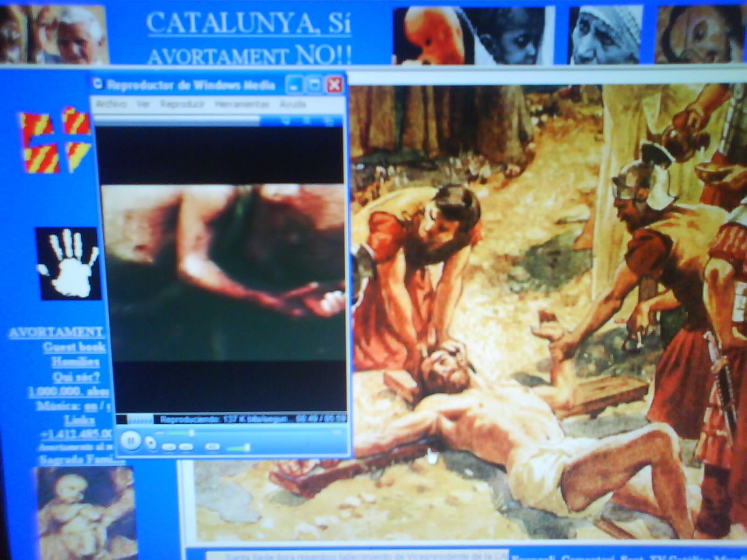Screen dimensions: 747x560
Task: Skip to the previous track
Action: (x=169, y=447)
